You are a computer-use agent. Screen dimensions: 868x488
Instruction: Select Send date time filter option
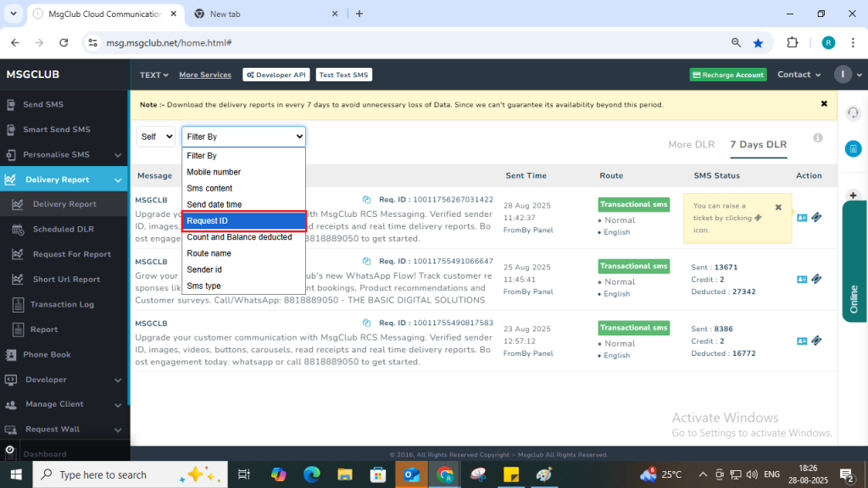243,205
